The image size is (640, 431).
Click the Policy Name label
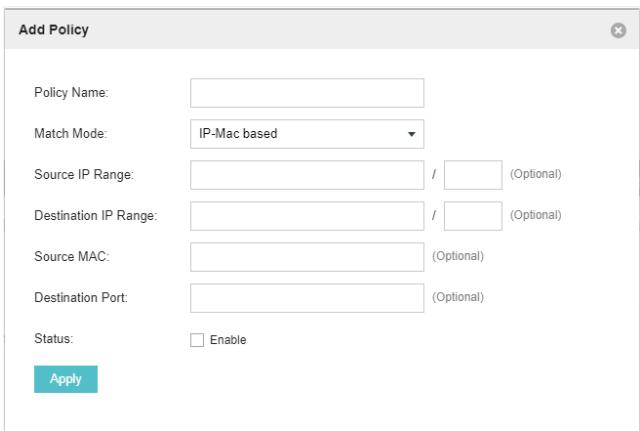(x=71, y=93)
